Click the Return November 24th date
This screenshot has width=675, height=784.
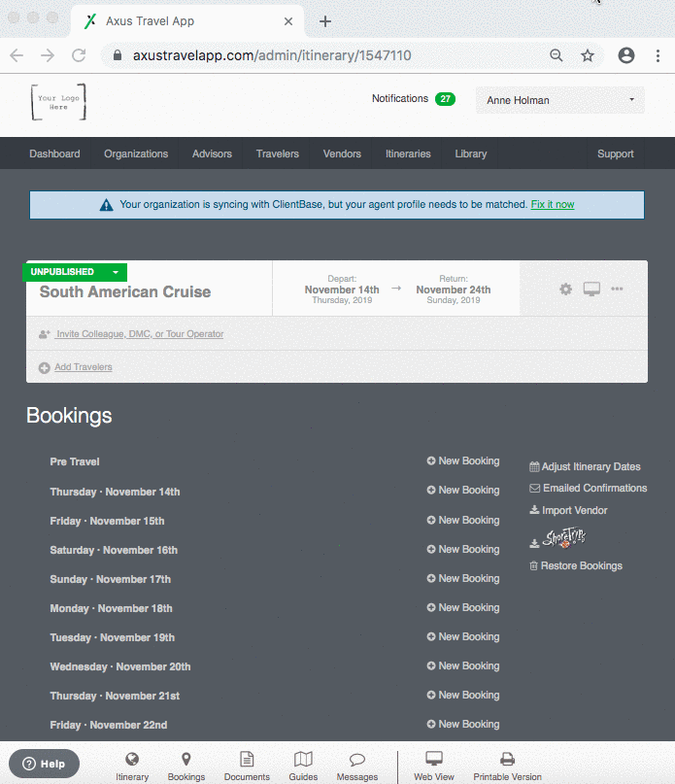click(454, 290)
